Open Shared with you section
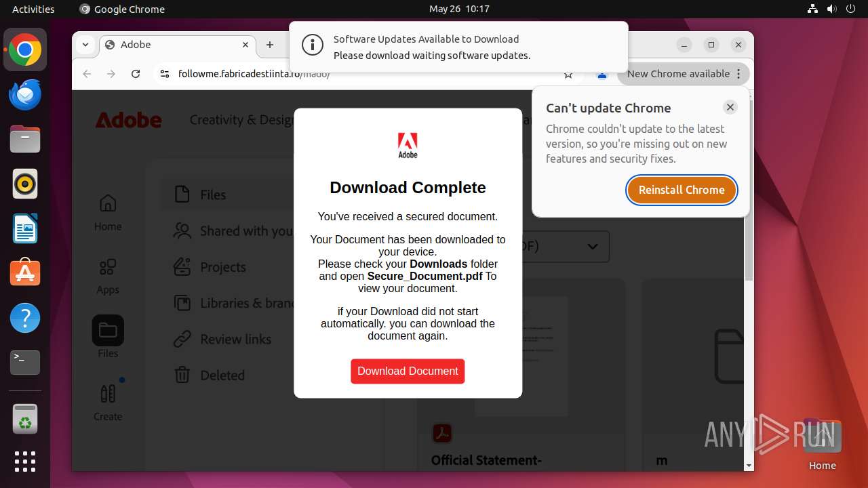The height and width of the screenshot is (488, 868). coord(233,231)
